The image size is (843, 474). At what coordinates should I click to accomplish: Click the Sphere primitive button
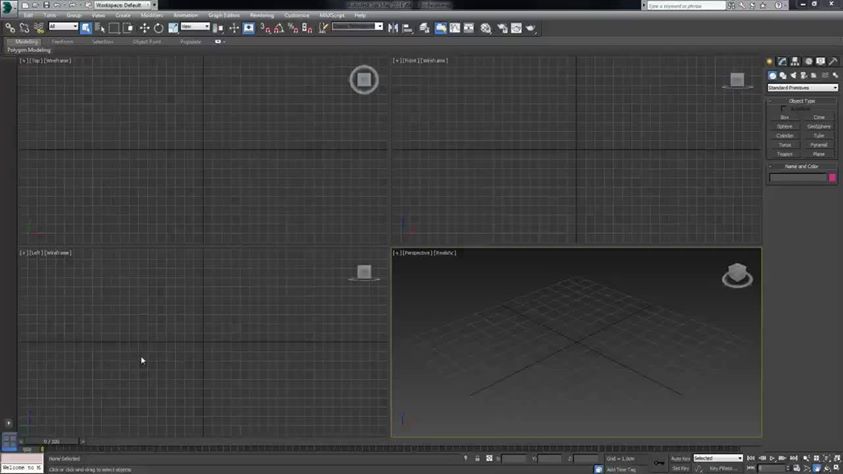[x=784, y=126]
